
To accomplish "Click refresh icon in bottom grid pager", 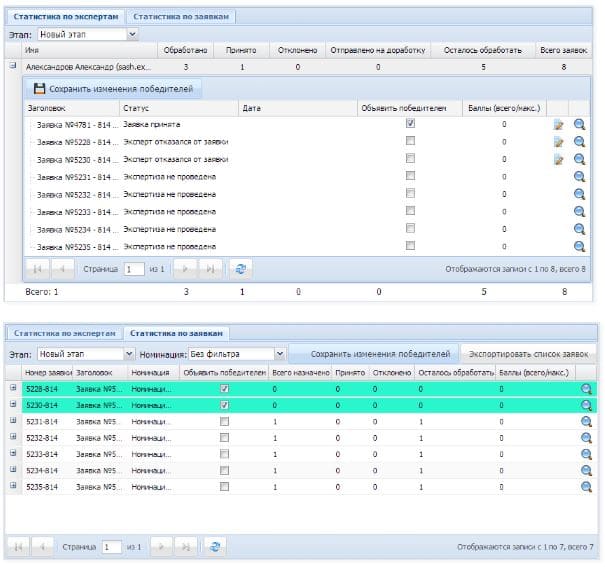I will (212, 546).
